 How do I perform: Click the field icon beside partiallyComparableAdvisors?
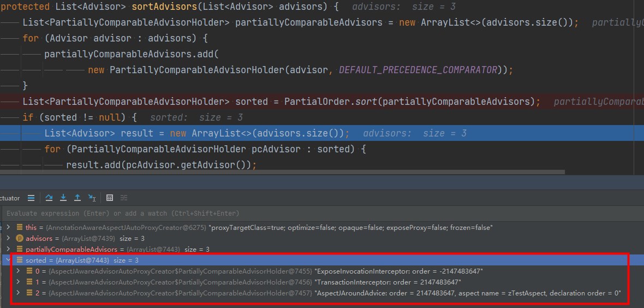click(x=19, y=249)
